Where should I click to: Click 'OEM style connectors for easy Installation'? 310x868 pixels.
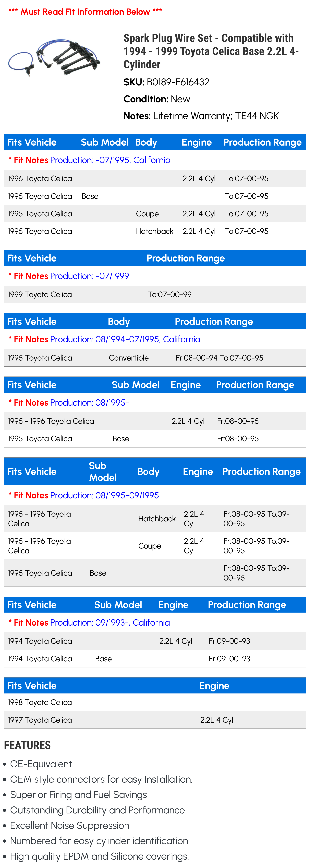[101, 779]
